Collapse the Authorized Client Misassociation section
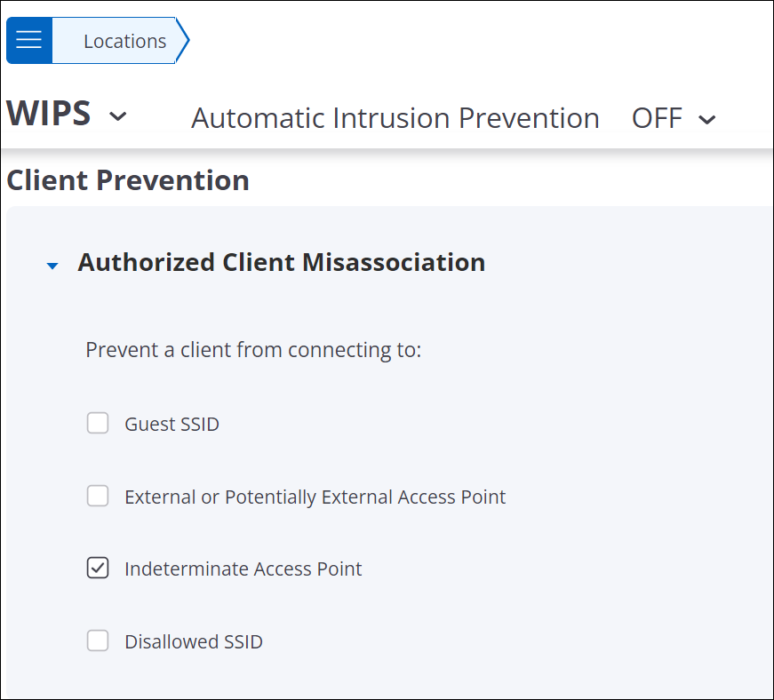Screen dimensions: 774x700 pos(52,266)
